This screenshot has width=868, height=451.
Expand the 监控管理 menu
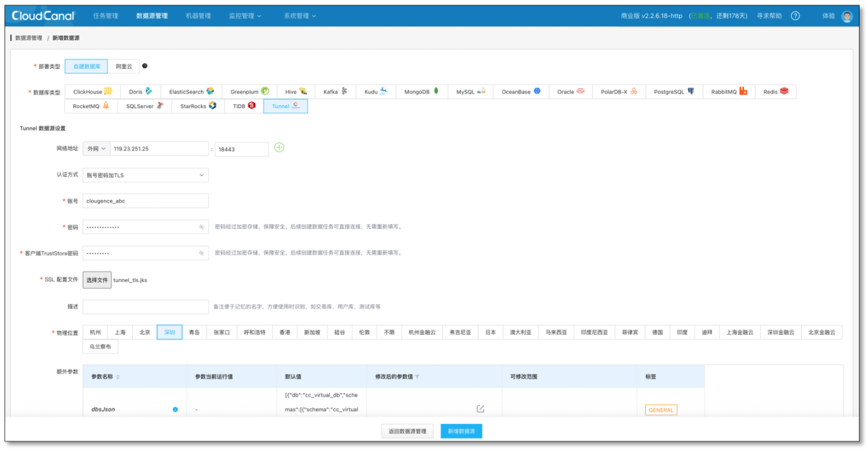245,16
